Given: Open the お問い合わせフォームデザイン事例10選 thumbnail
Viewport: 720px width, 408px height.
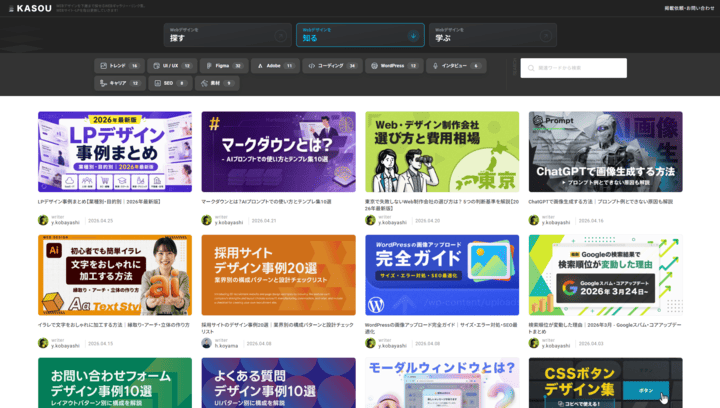Looking at the screenshot, I should [x=115, y=383].
